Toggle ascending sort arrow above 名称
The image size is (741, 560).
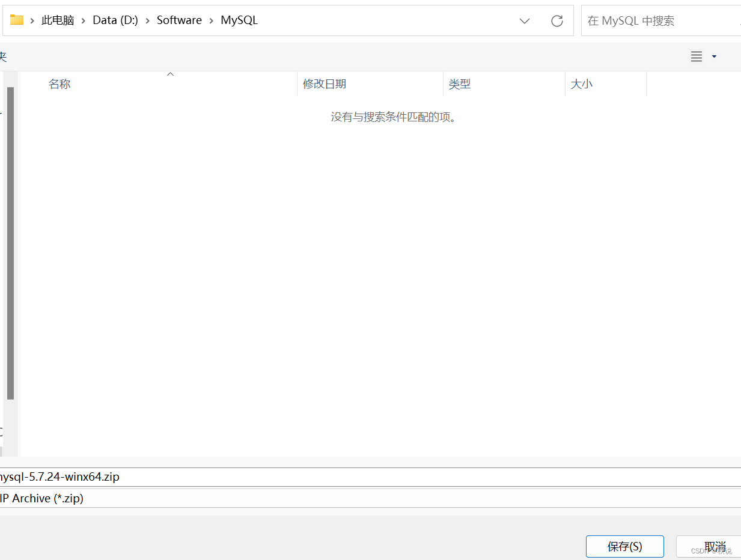click(x=170, y=73)
